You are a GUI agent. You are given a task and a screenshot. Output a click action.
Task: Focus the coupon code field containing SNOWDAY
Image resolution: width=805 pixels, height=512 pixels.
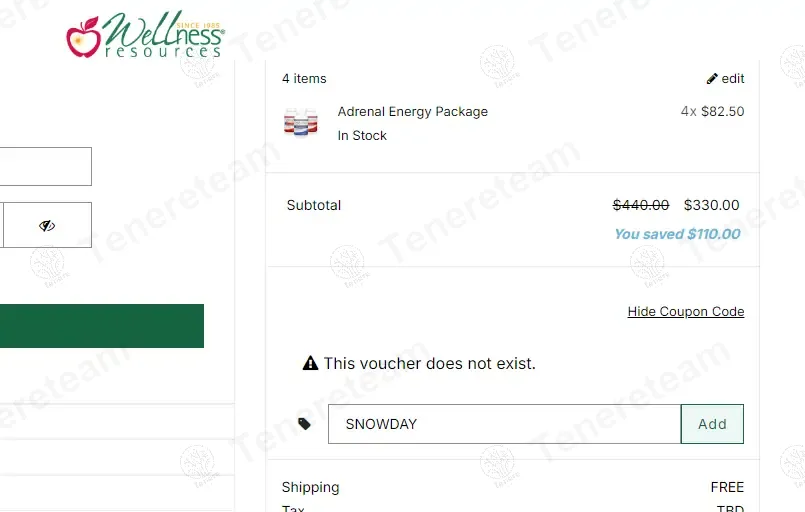click(504, 424)
